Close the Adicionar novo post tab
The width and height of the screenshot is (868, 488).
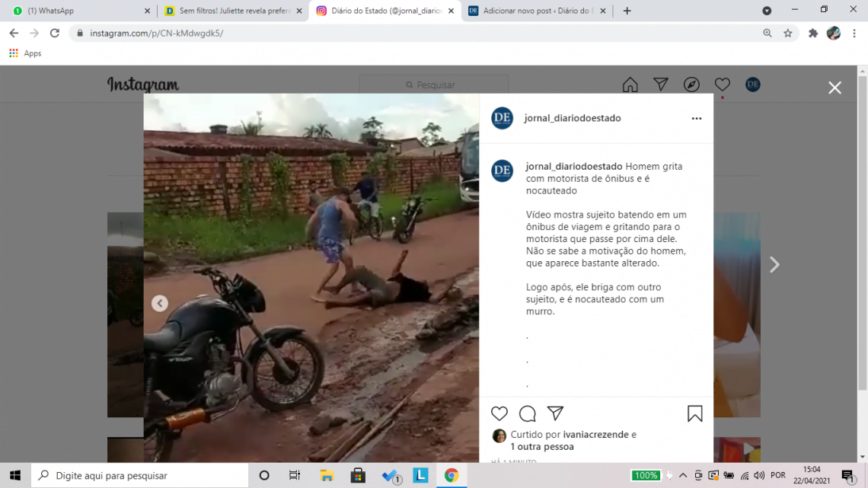click(603, 11)
